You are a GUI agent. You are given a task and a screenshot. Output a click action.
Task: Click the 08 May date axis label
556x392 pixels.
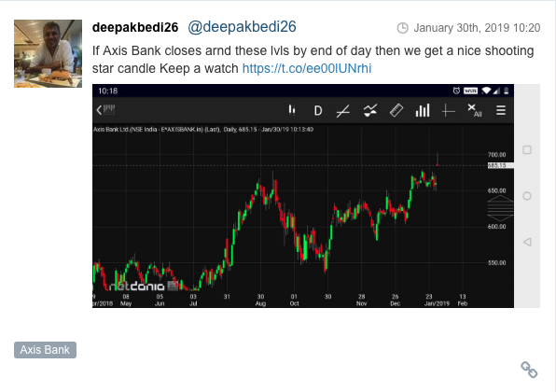click(x=126, y=300)
